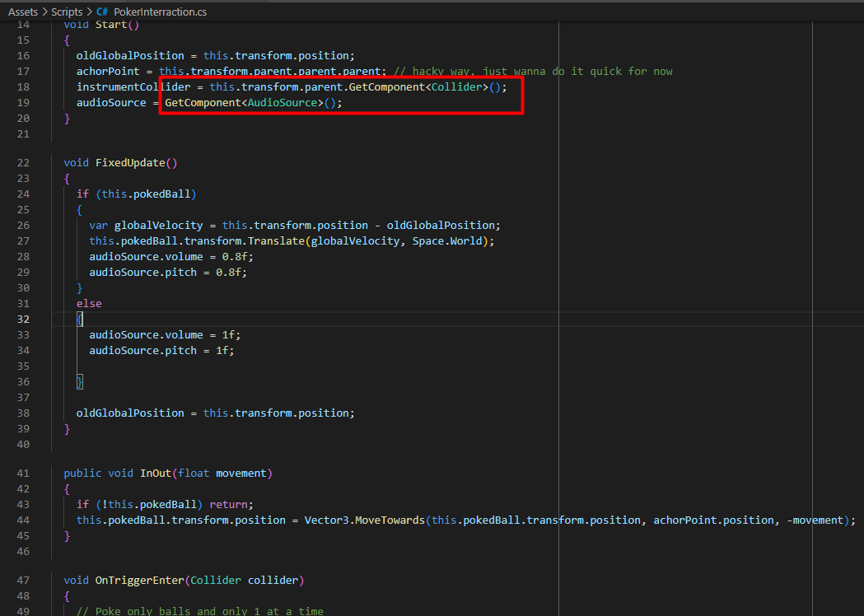Click the 'return;' statement on line 43
Image resolution: width=864 pixels, height=616 pixels.
(231, 505)
